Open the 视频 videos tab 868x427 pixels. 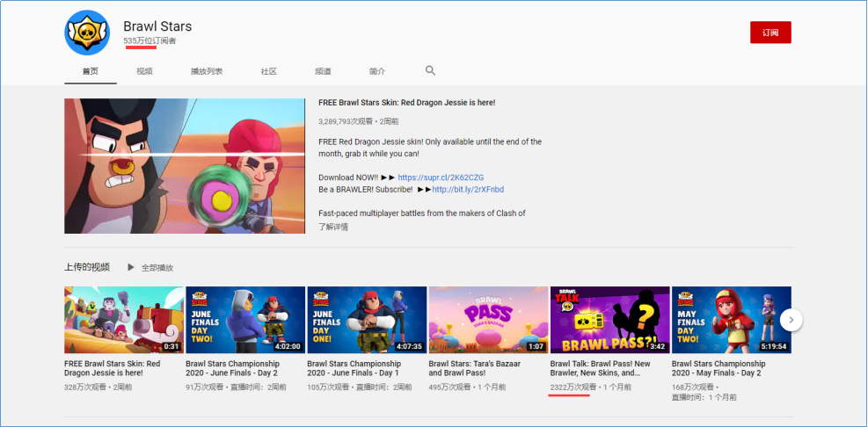(144, 71)
